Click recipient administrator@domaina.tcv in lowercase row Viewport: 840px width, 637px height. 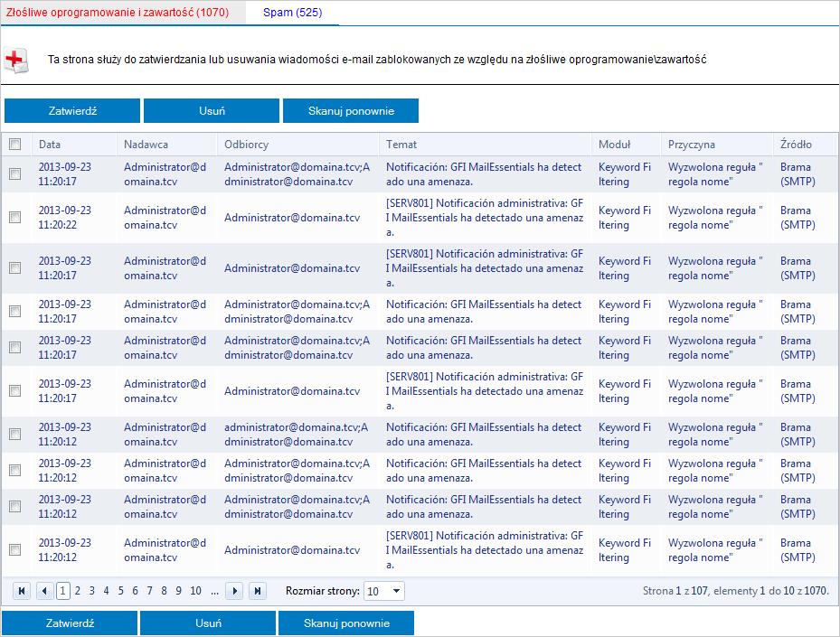[x=297, y=434]
